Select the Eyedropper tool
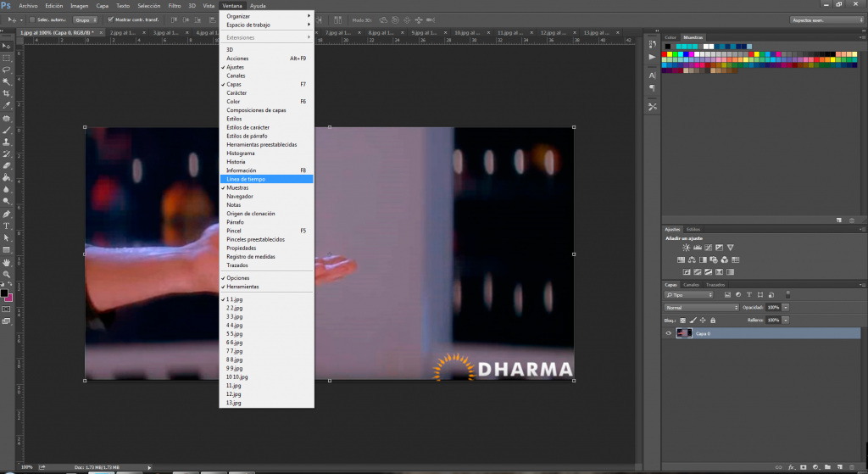 tap(7, 105)
